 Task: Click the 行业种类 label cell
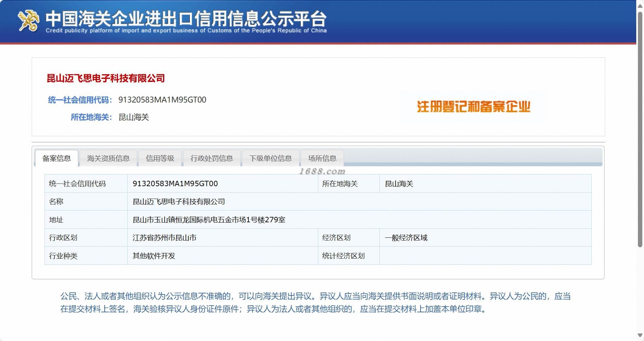coord(86,256)
